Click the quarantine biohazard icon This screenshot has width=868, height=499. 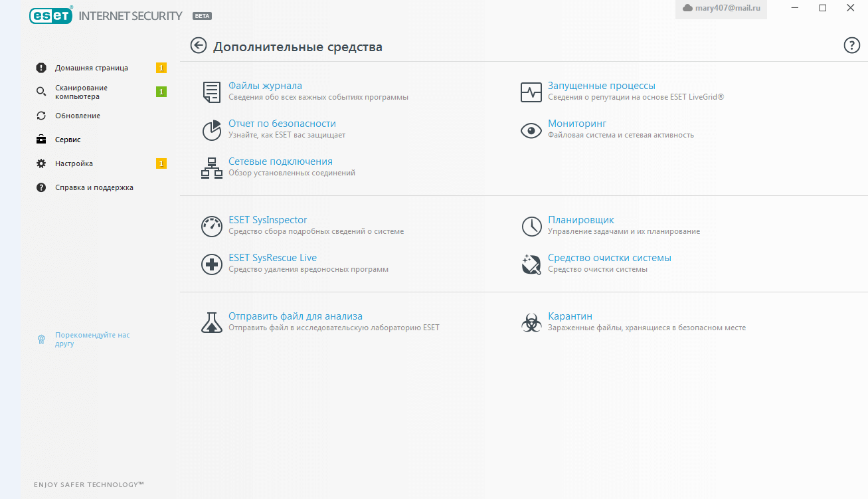pyautogui.click(x=531, y=323)
